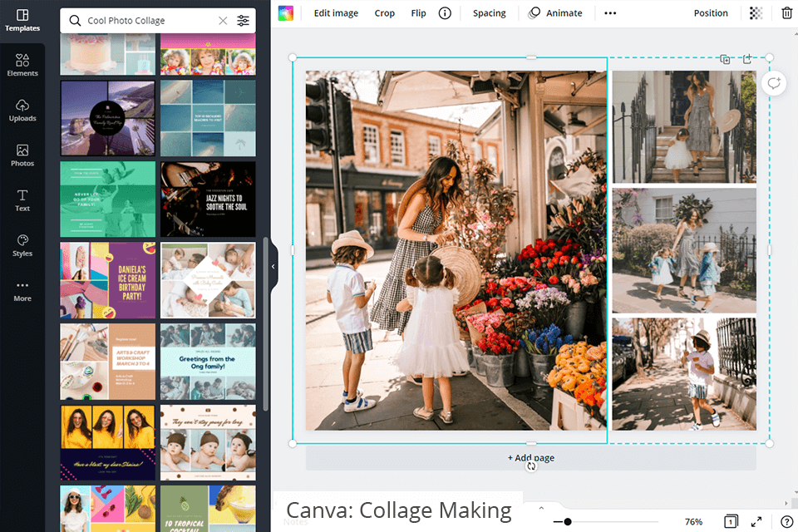
Task: Open the transparency checkerboard icon
Action: click(756, 13)
